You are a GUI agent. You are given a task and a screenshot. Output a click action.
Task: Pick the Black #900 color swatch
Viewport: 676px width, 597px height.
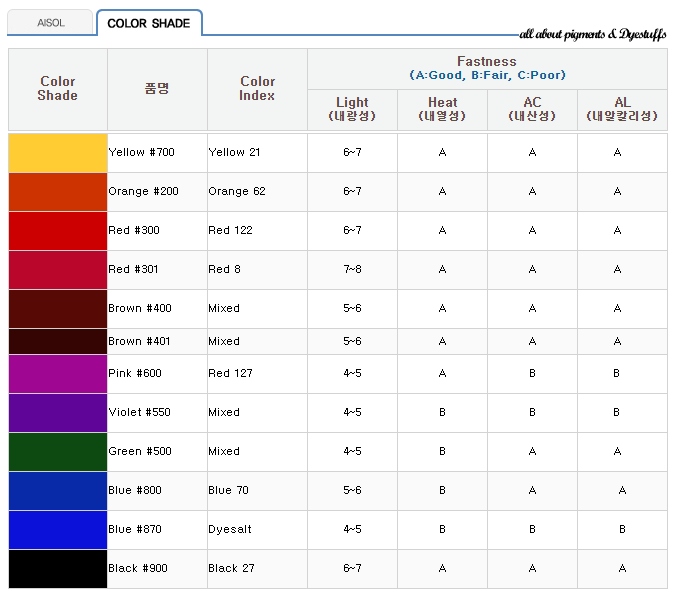[x=58, y=568]
